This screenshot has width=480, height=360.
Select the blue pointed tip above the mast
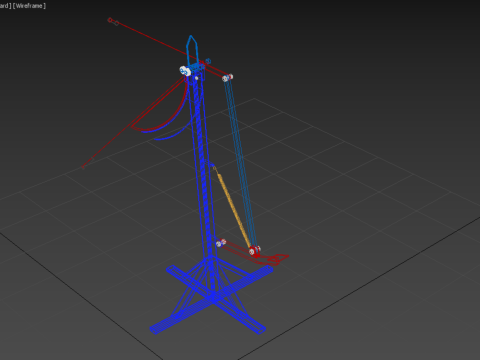click(x=192, y=50)
